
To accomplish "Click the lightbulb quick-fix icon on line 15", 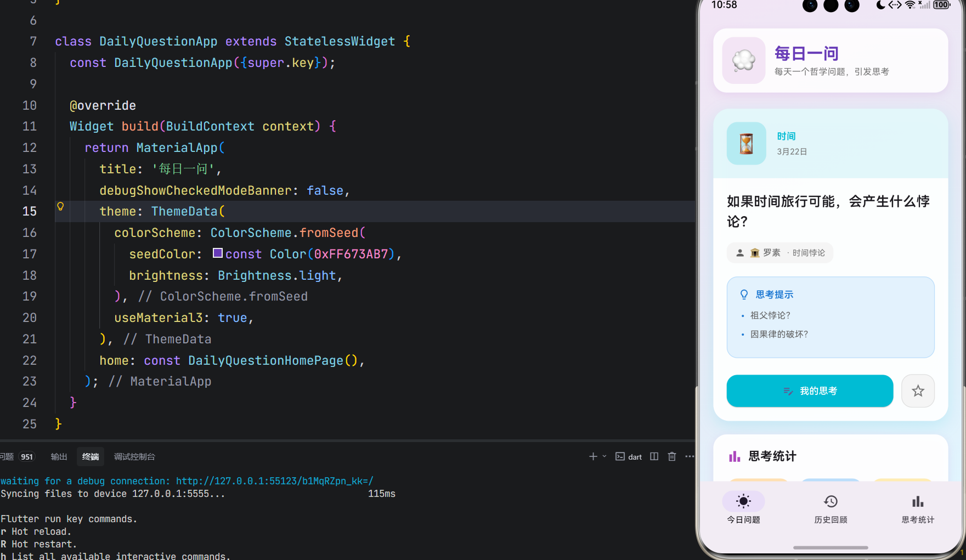I will point(60,207).
